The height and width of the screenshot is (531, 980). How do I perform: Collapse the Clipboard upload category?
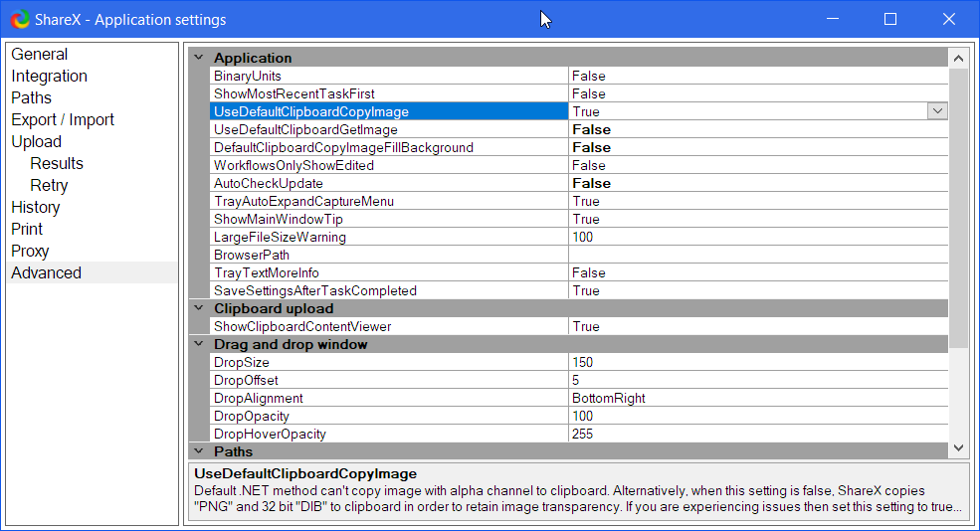pyautogui.click(x=199, y=308)
